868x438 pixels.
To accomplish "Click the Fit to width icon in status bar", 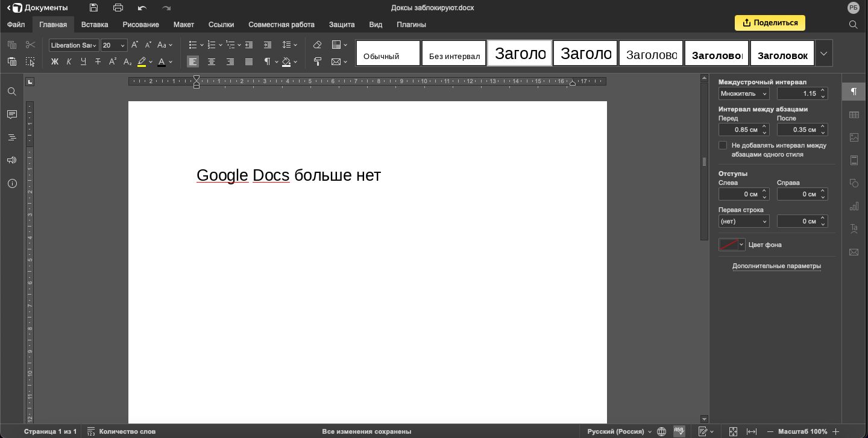I will (x=752, y=431).
